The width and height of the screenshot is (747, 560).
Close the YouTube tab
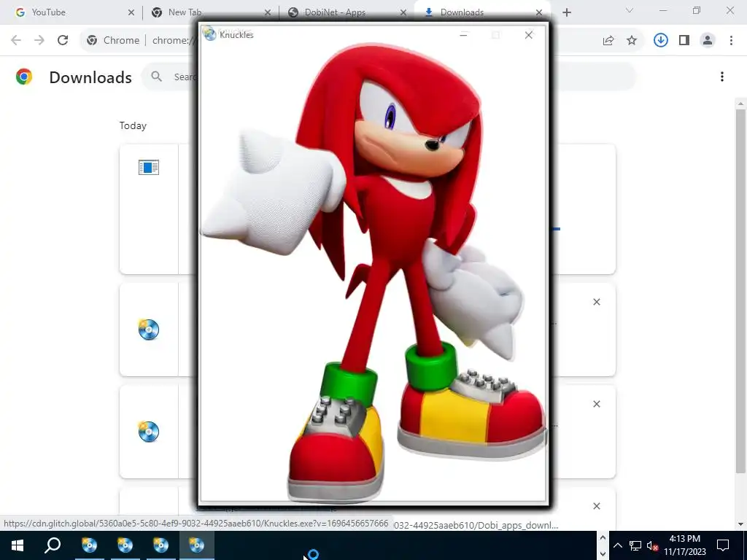pos(131,12)
